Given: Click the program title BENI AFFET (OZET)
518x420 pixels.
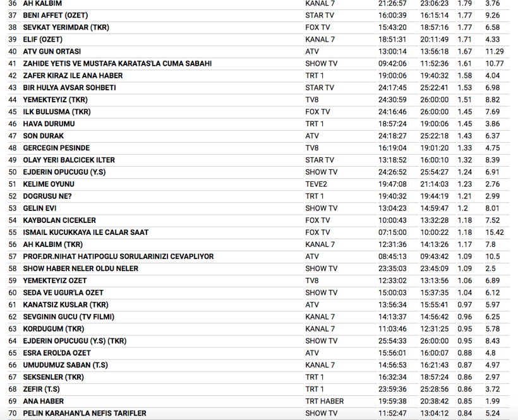Looking at the screenshot, I should [x=55, y=15].
